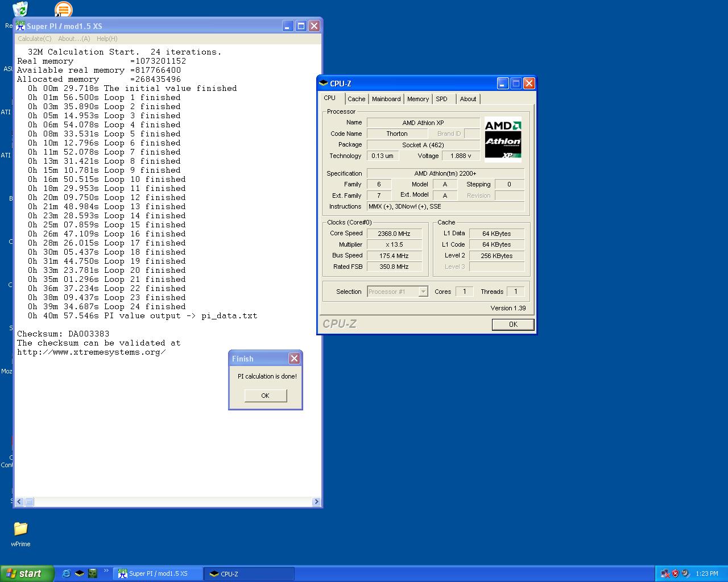Click Super PI horizontal scrollbar right arrow
Viewport: 728px width, 582px height.
[316, 502]
